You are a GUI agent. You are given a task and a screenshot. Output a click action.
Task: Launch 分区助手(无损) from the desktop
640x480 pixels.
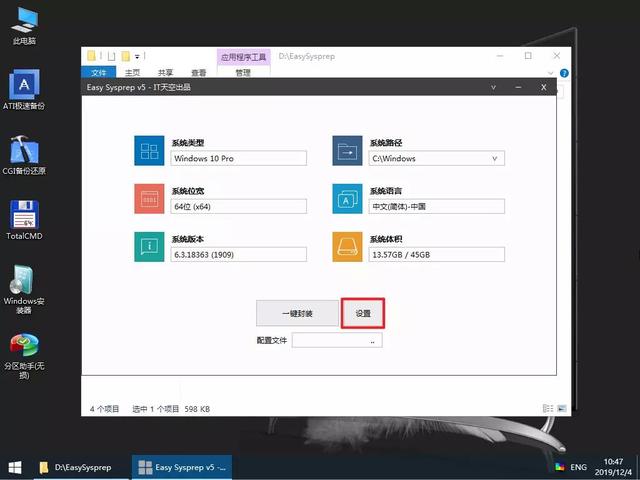pyautogui.click(x=24, y=356)
